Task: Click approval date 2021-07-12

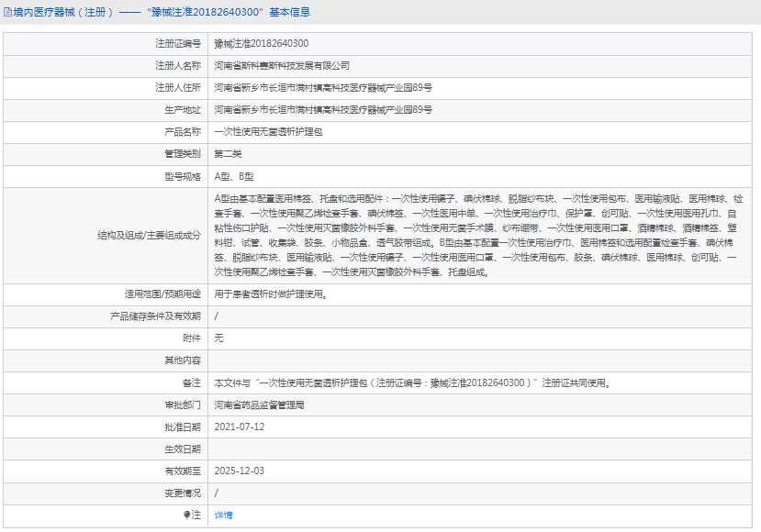Action: tap(240, 427)
